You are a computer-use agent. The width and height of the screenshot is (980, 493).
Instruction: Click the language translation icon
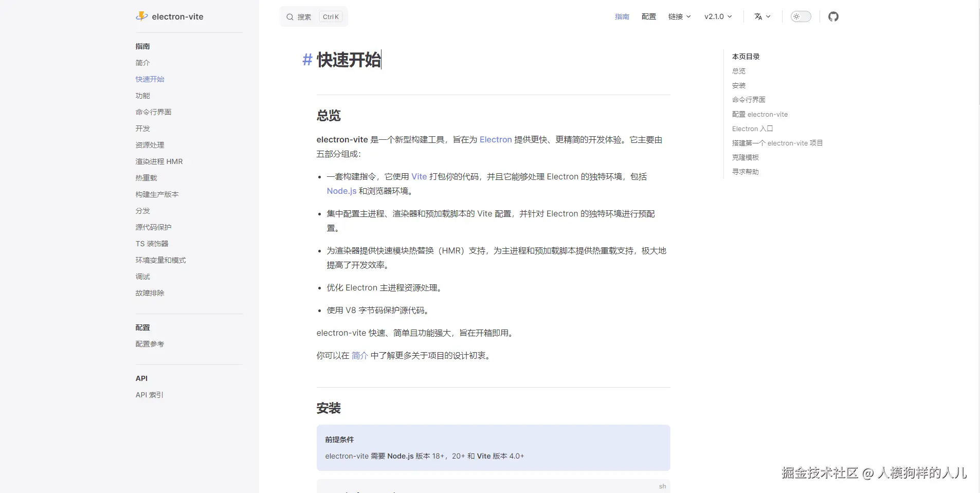tap(758, 16)
